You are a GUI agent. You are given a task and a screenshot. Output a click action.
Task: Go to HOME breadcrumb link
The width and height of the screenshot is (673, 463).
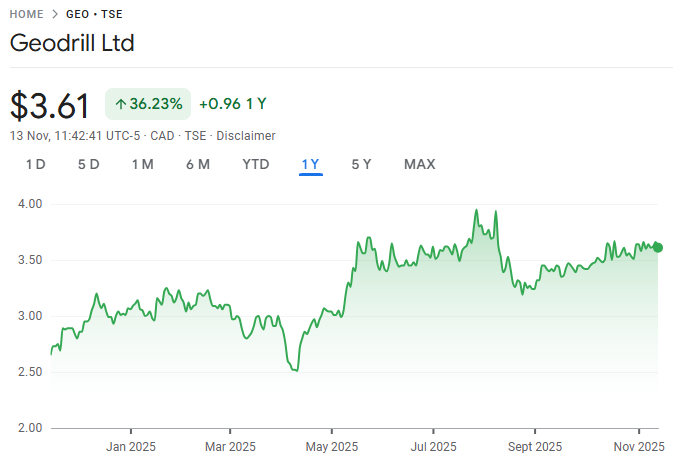27,14
